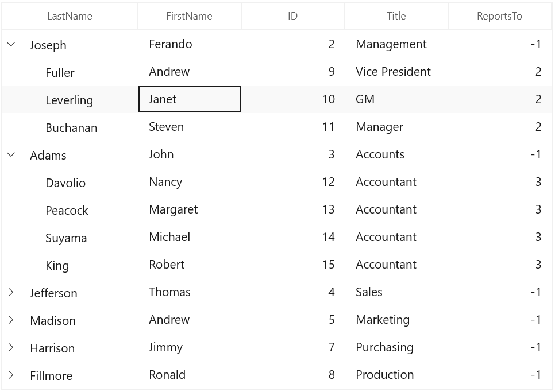Click ID value 9 for Fuller

[x=332, y=72]
